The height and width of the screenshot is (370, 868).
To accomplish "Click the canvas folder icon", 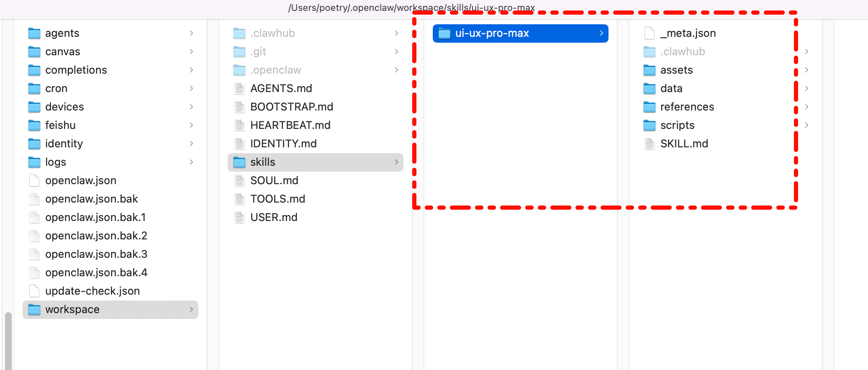I will 34,51.
